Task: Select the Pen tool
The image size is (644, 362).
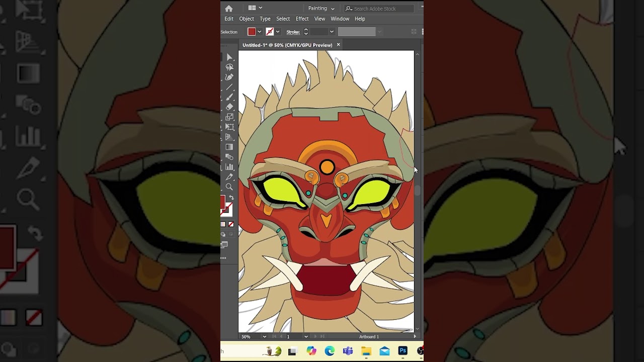Action: coord(229,77)
